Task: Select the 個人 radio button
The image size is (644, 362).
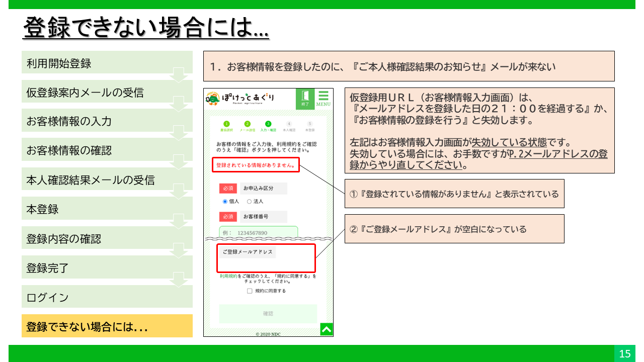Action: (225, 202)
